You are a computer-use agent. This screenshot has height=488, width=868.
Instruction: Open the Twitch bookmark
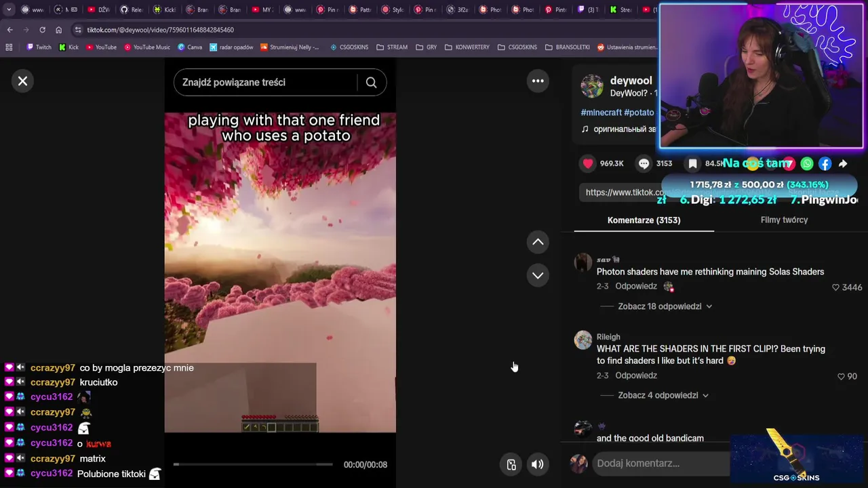click(x=39, y=47)
